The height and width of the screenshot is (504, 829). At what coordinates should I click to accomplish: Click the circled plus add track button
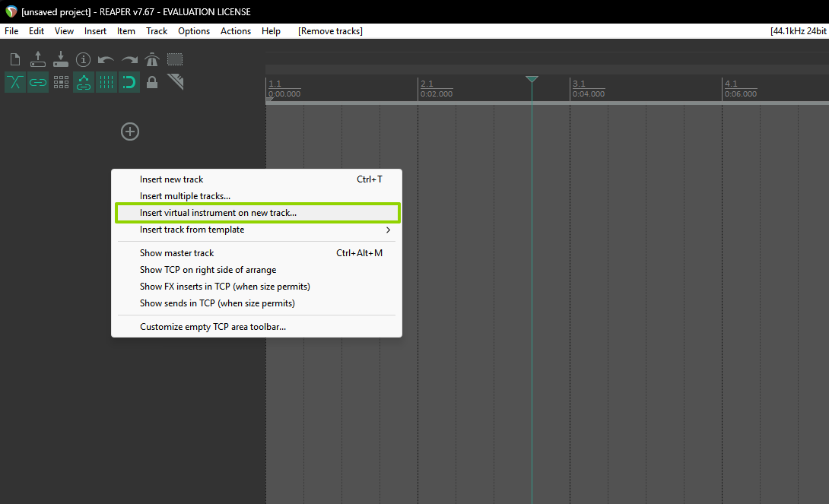coord(130,132)
